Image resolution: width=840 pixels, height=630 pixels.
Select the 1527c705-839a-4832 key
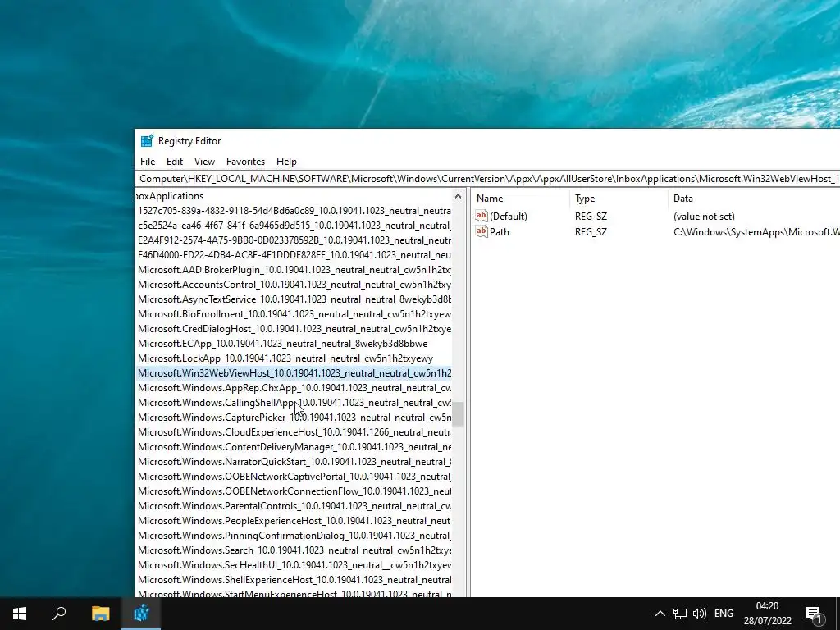(x=294, y=211)
